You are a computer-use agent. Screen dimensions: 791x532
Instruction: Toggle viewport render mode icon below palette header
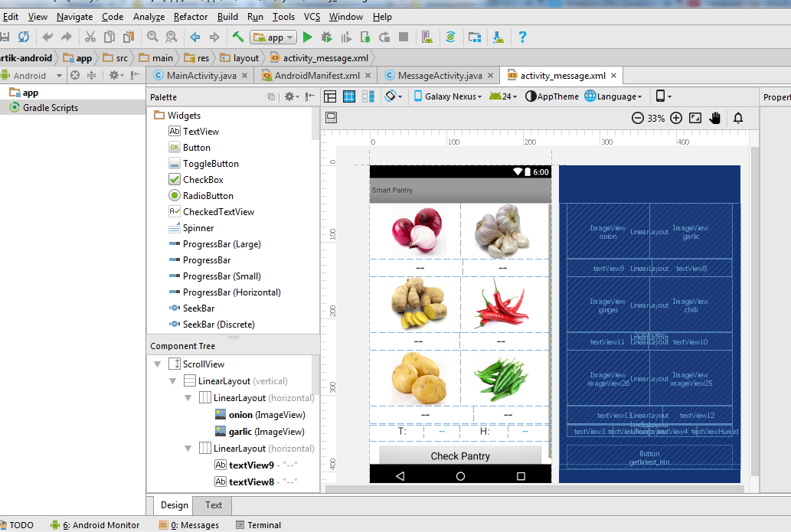pos(332,117)
